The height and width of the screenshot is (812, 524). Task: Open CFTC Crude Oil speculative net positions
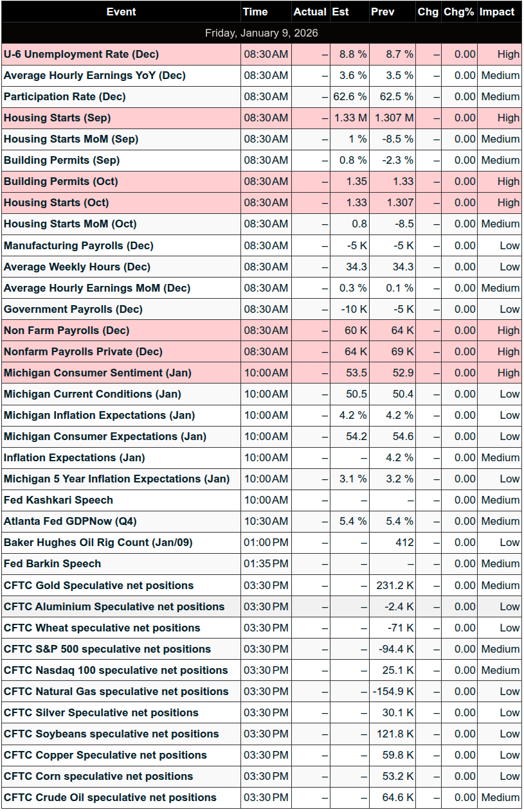click(x=110, y=797)
